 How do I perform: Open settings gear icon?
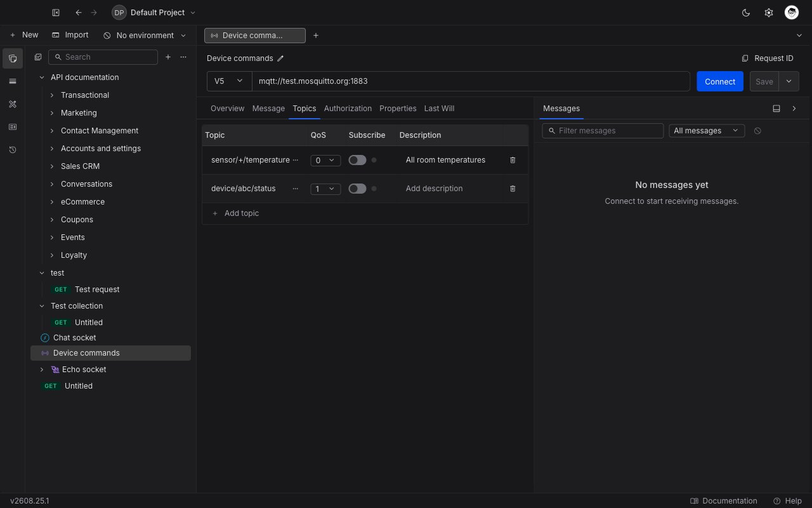(x=769, y=13)
